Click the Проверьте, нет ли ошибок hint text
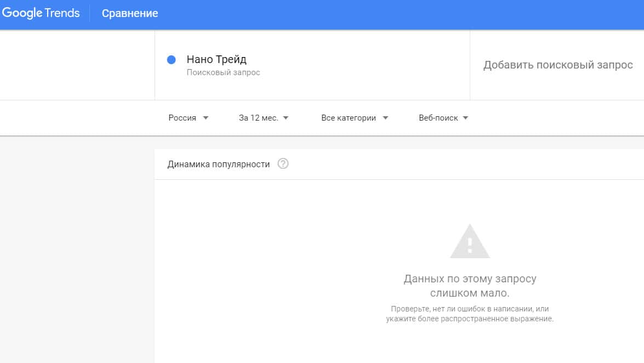 pos(470,314)
